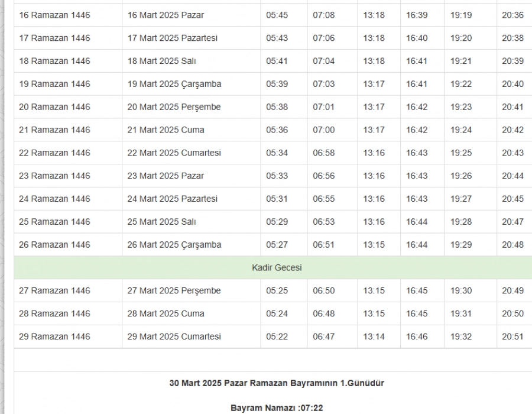Select the 24 Mart 2025 Pazartesi cell

(173, 199)
